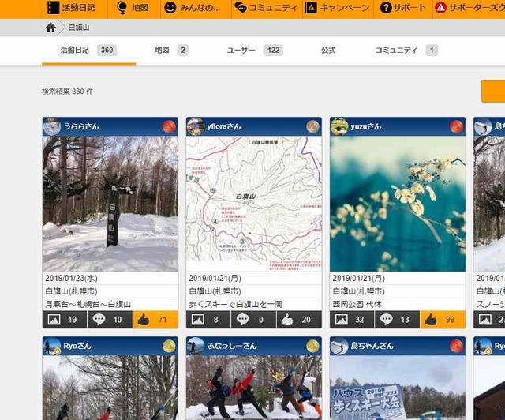
Task: Open the group posing snow photo
Action: (x=254, y=388)
